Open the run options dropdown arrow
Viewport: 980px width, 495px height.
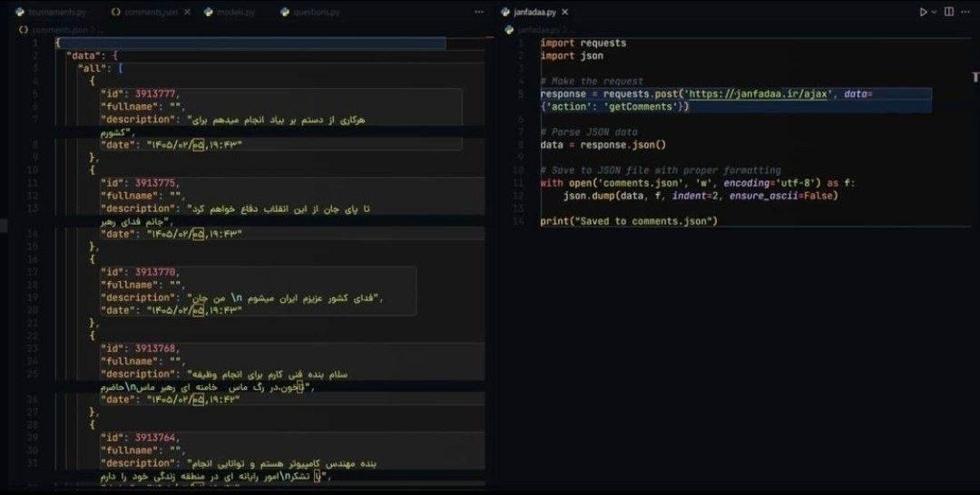935,12
